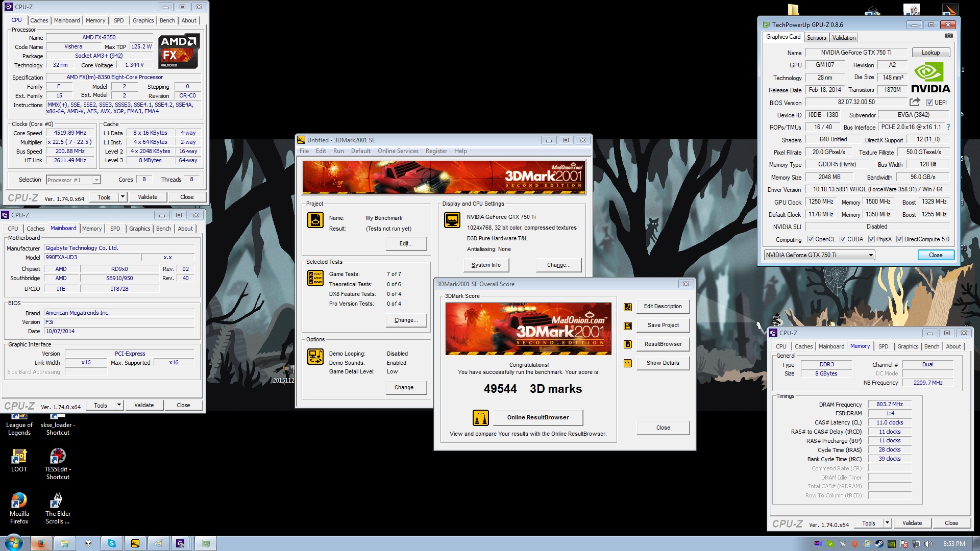The height and width of the screenshot is (551, 980).
Task: Click the 3DMark2001 taskbar button
Action: [x=135, y=543]
